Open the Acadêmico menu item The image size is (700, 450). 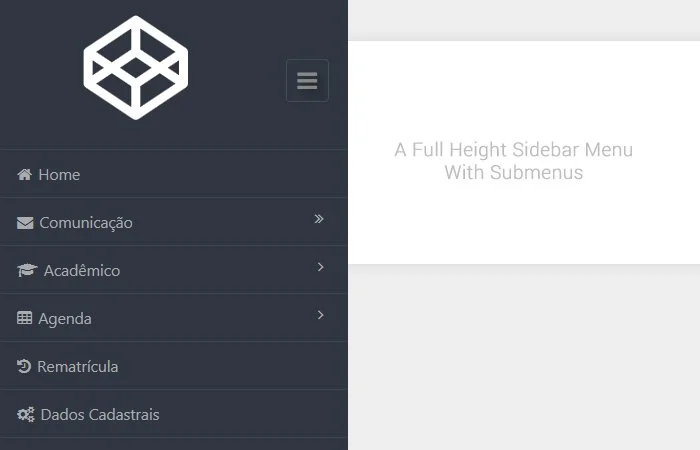click(x=174, y=270)
